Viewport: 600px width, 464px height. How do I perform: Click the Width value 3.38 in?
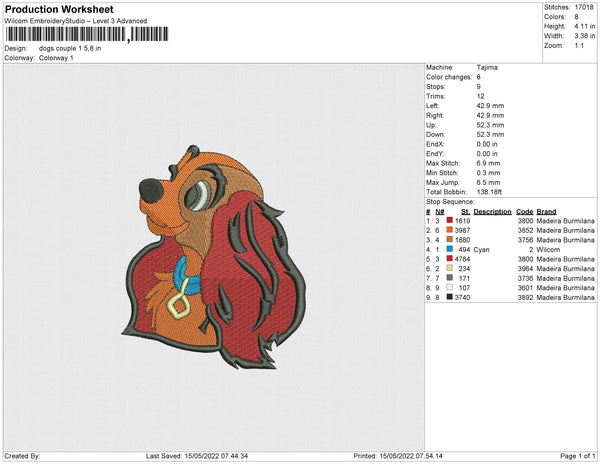[x=584, y=36]
